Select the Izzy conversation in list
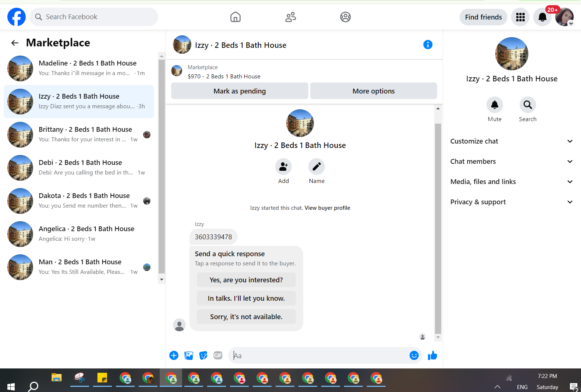 tap(79, 102)
